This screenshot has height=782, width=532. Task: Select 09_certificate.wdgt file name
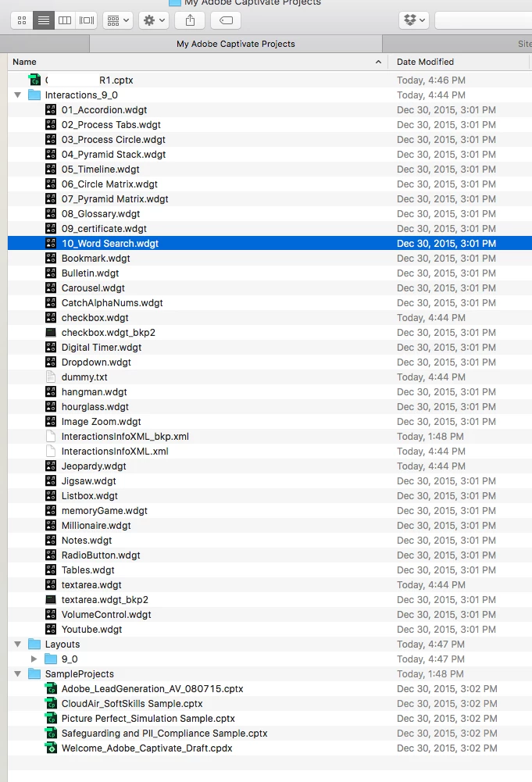pyautogui.click(x=104, y=228)
